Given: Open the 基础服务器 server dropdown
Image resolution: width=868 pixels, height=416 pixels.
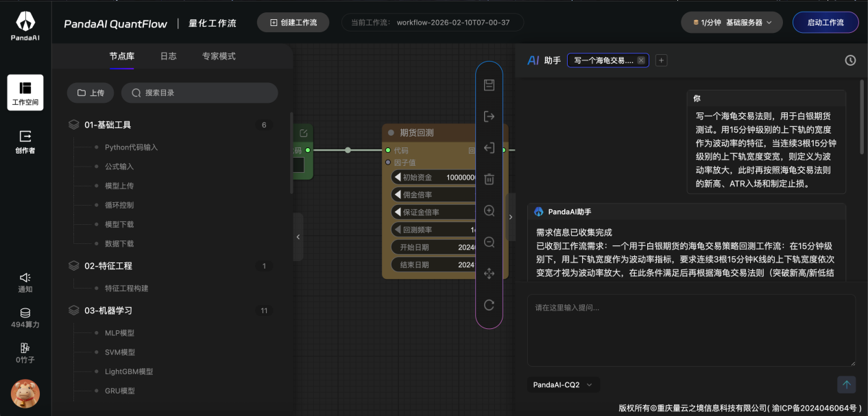Looking at the screenshot, I should click(732, 22).
